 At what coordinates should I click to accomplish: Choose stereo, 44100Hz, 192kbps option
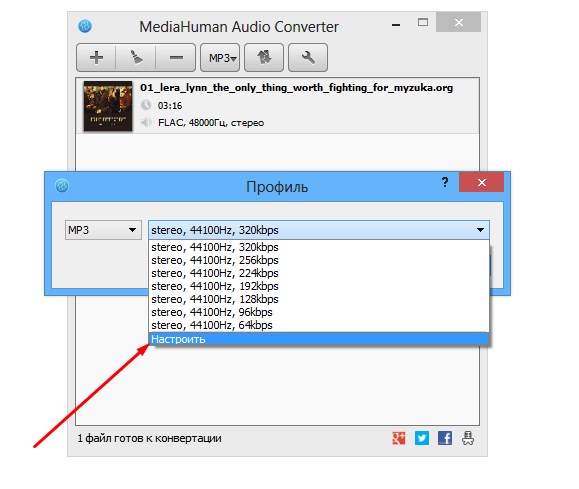[x=319, y=286]
